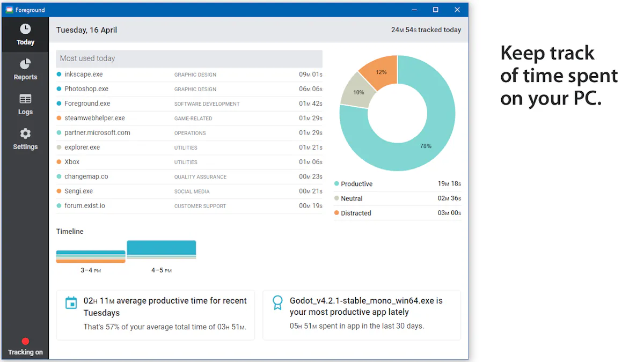Viewport: 644px width, 362px height.
Task: Click the changemap.co entry
Action: pyautogui.click(x=189, y=176)
